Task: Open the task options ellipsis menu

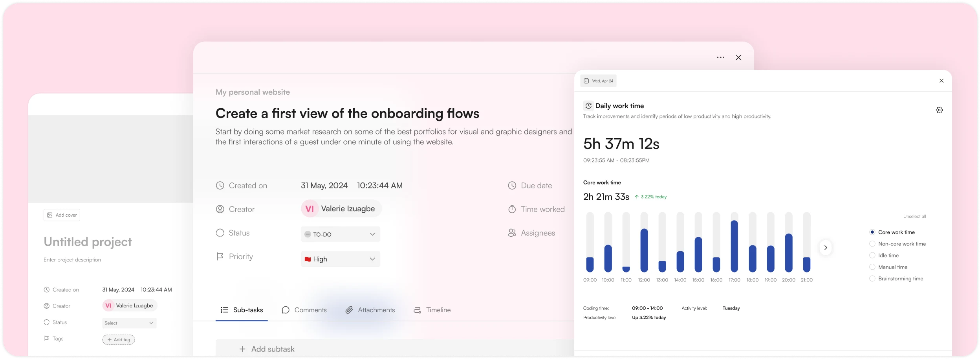Action: [x=720, y=57]
